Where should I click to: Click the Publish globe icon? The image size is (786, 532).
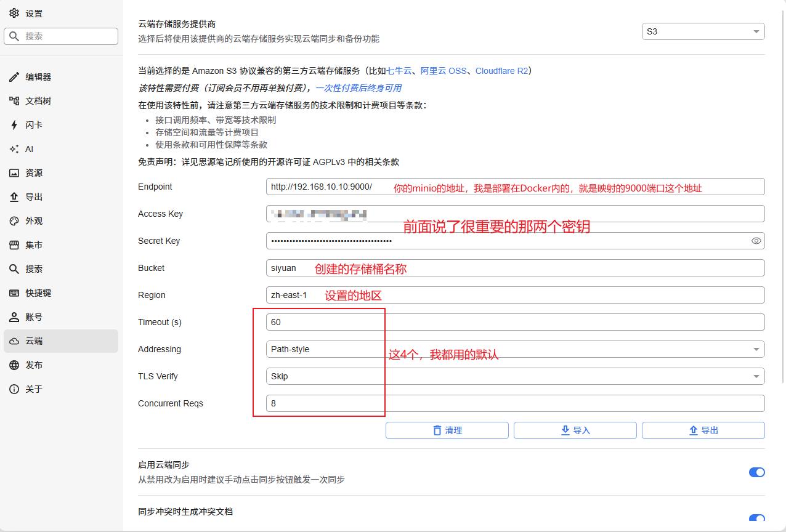click(14, 365)
